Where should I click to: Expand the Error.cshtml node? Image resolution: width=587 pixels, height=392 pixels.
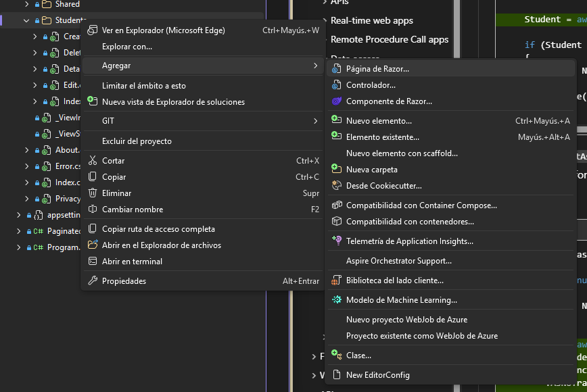26,166
